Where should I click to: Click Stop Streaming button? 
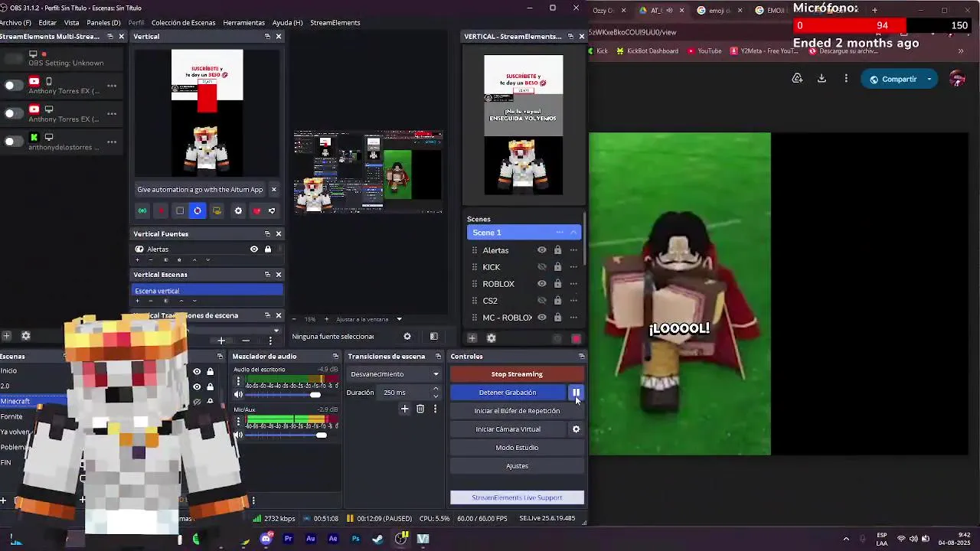(517, 374)
